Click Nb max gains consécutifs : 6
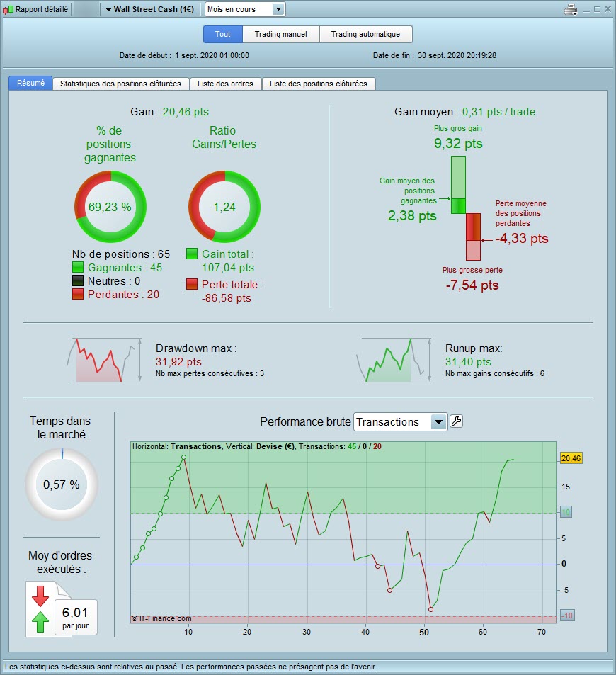Viewport: 616px width, 675px height. [495, 373]
